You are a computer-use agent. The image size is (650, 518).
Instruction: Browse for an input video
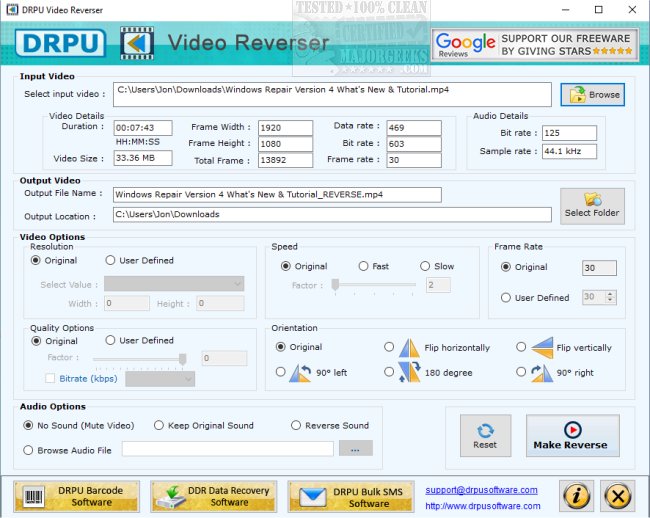click(592, 94)
